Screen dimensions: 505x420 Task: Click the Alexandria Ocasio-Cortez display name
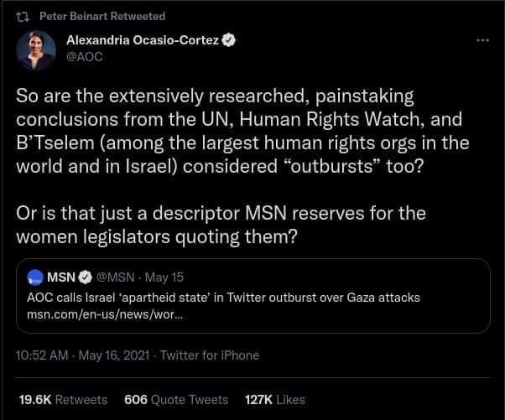[x=141, y=40]
